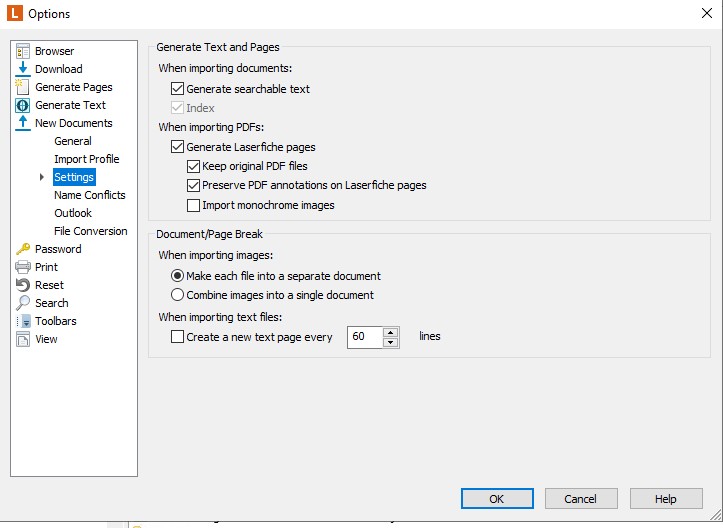Click the lines-per-page number field
Screen dimensions: 723x528
pyautogui.click(x=364, y=337)
